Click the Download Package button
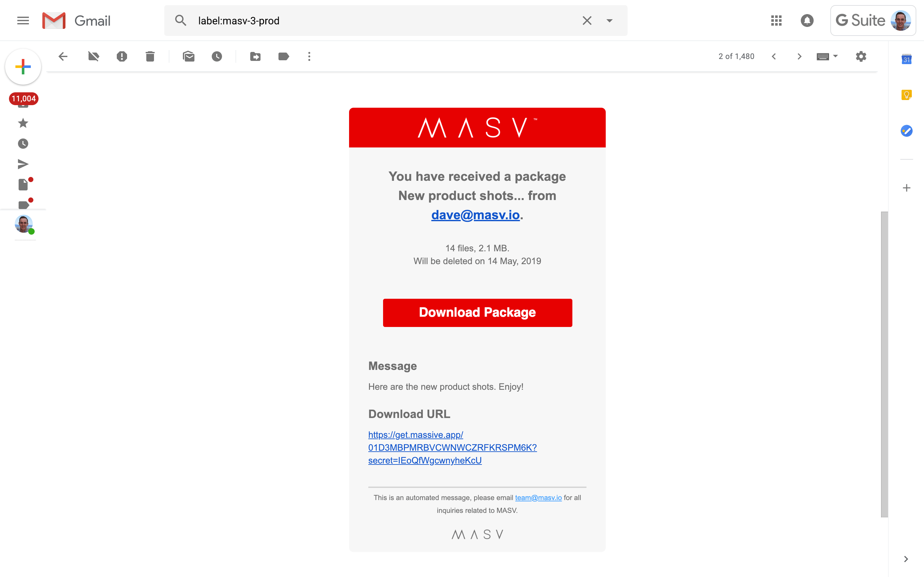This screenshot has width=924, height=577. pos(477,311)
